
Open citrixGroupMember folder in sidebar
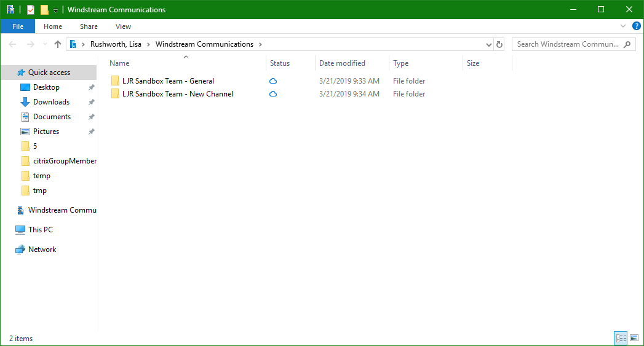(x=65, y=161)
